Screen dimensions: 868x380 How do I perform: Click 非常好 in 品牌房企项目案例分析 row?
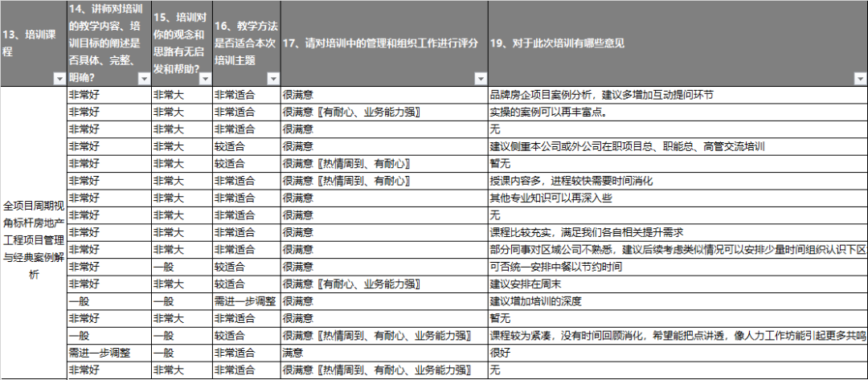[x=109, y=95]
